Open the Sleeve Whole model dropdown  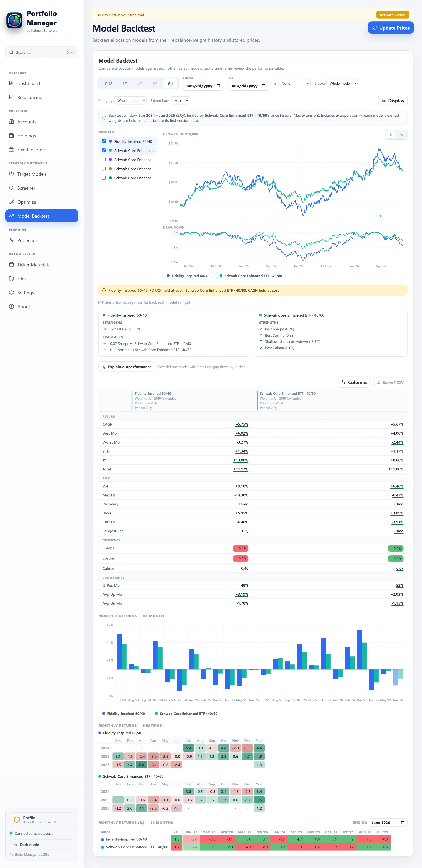tap(342, 83)
